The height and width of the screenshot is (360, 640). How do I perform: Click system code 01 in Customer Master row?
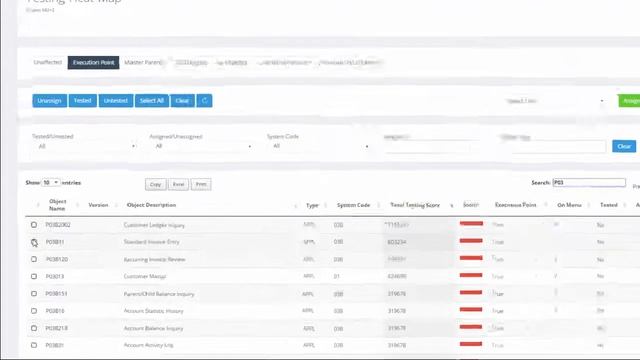tap(337, 276)
